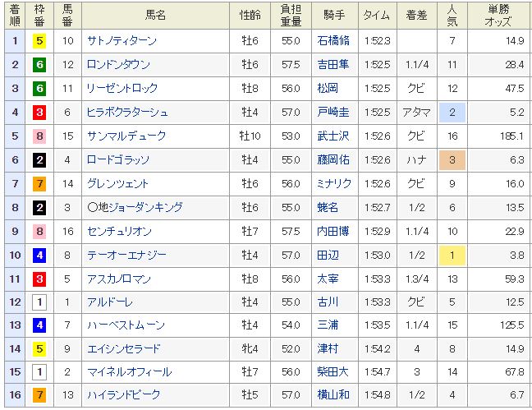
Task: Open horse page for サトノティターン
Action: point(122,40)
